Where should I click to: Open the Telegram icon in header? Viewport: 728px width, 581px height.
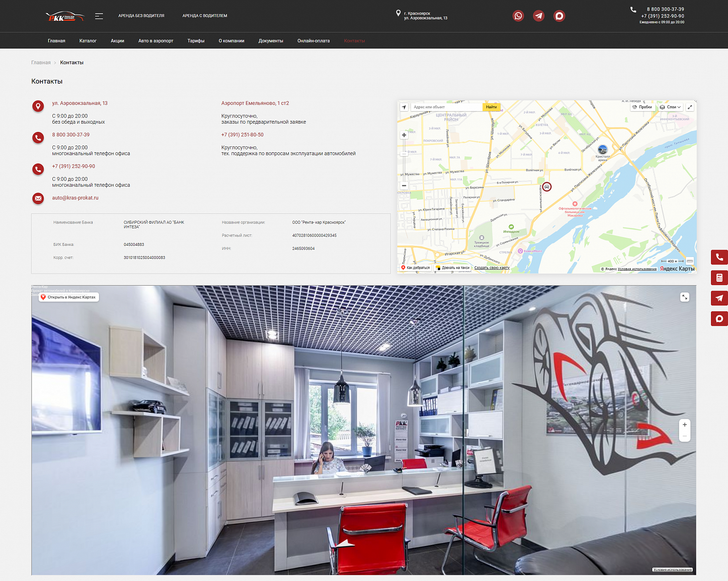click(538, 16)
